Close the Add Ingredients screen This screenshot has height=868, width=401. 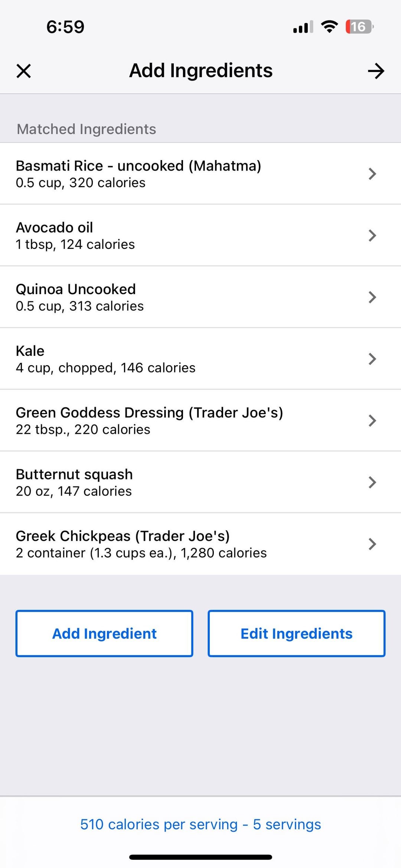pyautogui.click(x=24, y=71)
